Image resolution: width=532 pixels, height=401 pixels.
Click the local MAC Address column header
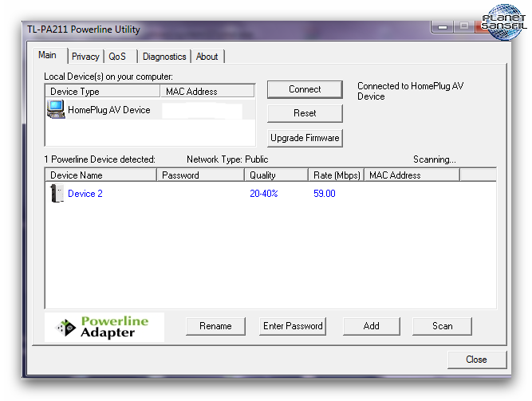(207, 92)
